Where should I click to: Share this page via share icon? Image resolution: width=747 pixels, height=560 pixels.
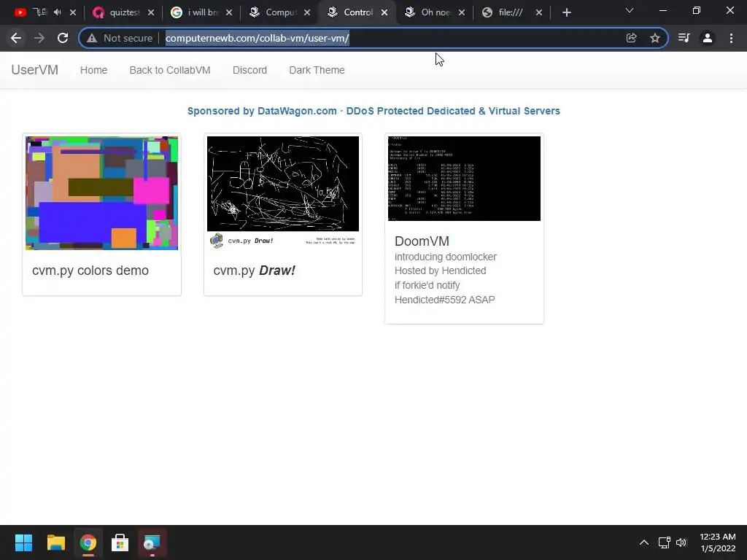tap(631, 38)
